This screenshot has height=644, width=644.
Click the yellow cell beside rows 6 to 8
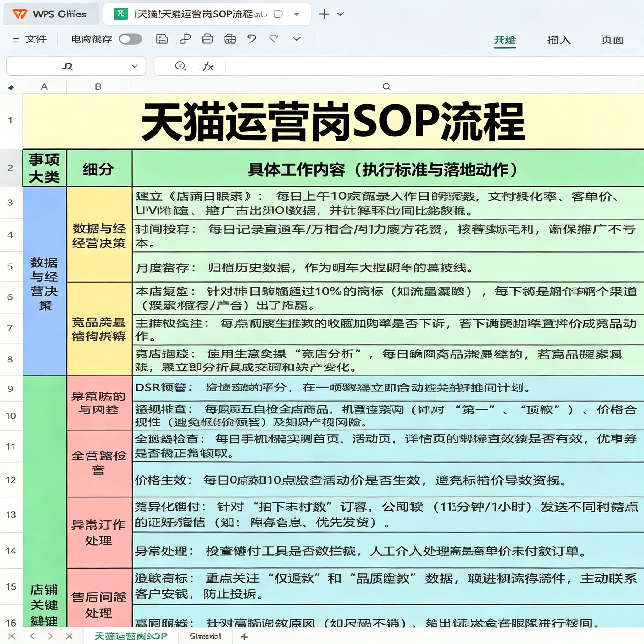pos(99,329)
